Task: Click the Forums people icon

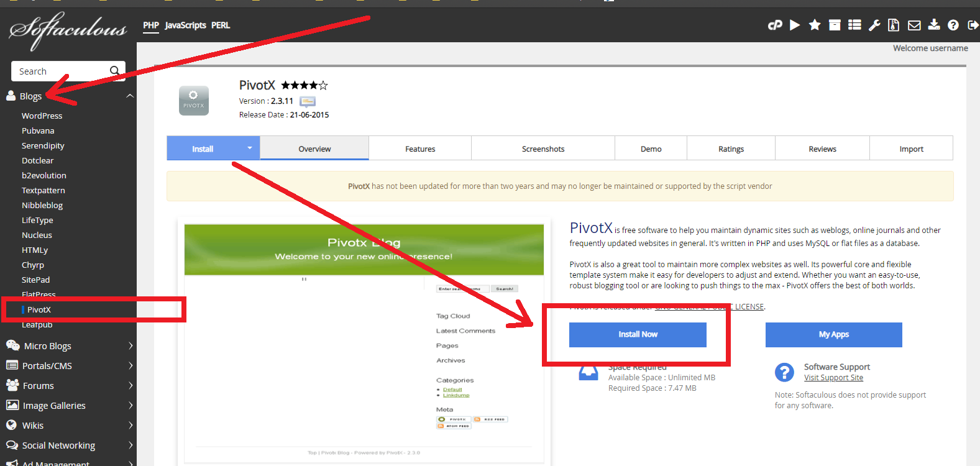Action: [12, 385]
